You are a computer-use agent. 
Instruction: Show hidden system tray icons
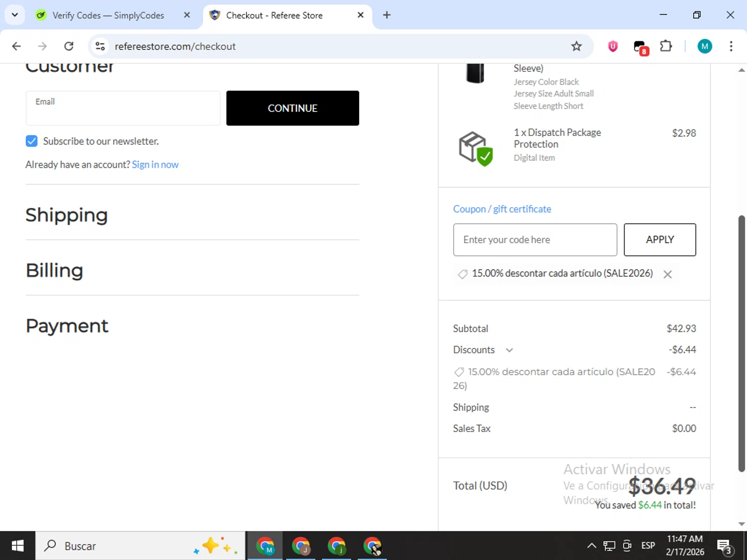click(x=591, y=546)
